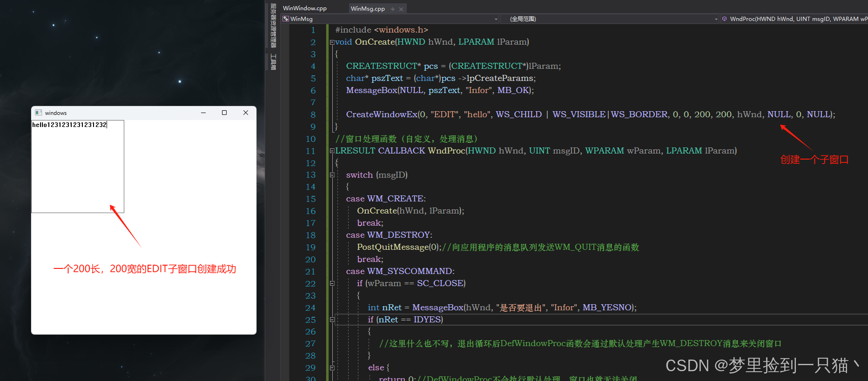Switch to the WinWindow.cpp tab
The width and height of the screenshot is (868, 381).
[305, 8]
